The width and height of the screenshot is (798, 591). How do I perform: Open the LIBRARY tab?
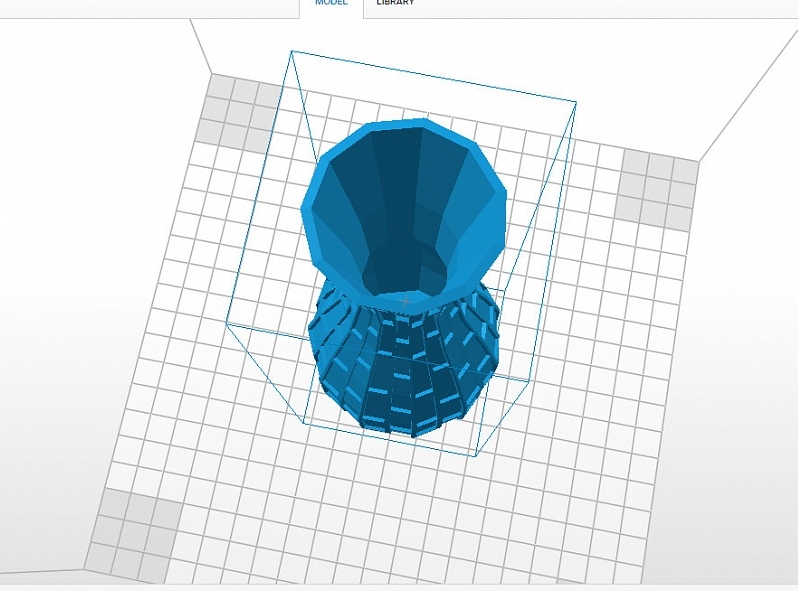[x=395, y=3]
